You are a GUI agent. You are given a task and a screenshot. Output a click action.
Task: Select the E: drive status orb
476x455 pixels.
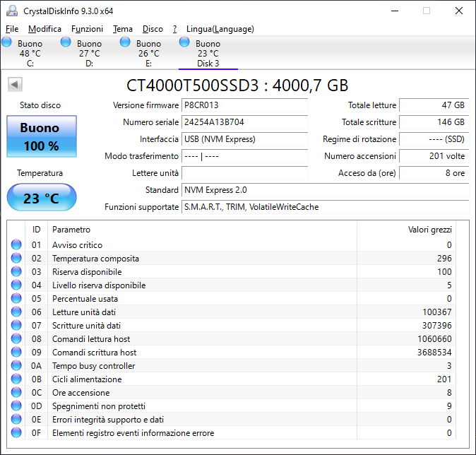click(125, 42)
